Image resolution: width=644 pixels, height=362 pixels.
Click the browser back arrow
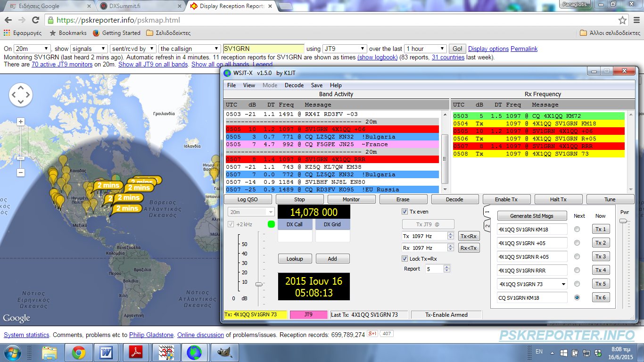coord(9,20)
